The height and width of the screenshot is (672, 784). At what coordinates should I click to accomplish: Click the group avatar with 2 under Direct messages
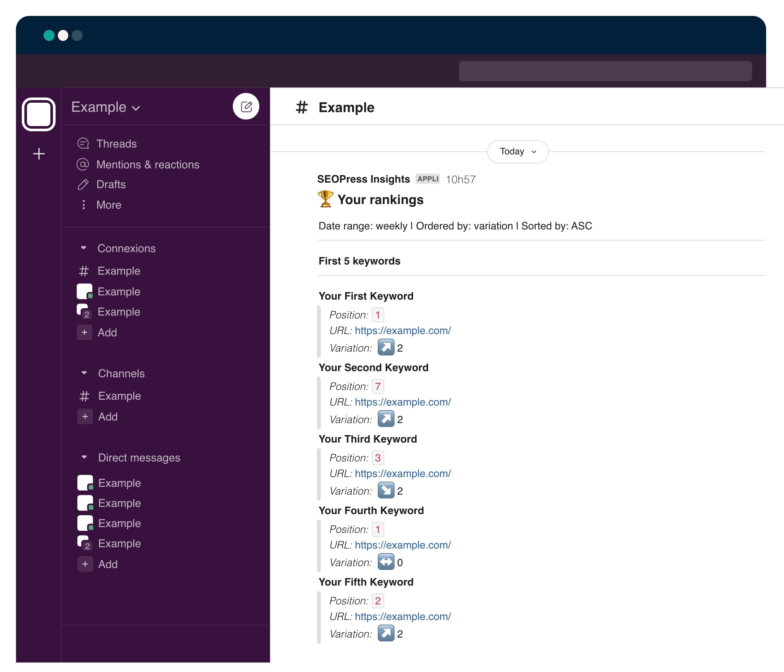click(x=85, y=543)
